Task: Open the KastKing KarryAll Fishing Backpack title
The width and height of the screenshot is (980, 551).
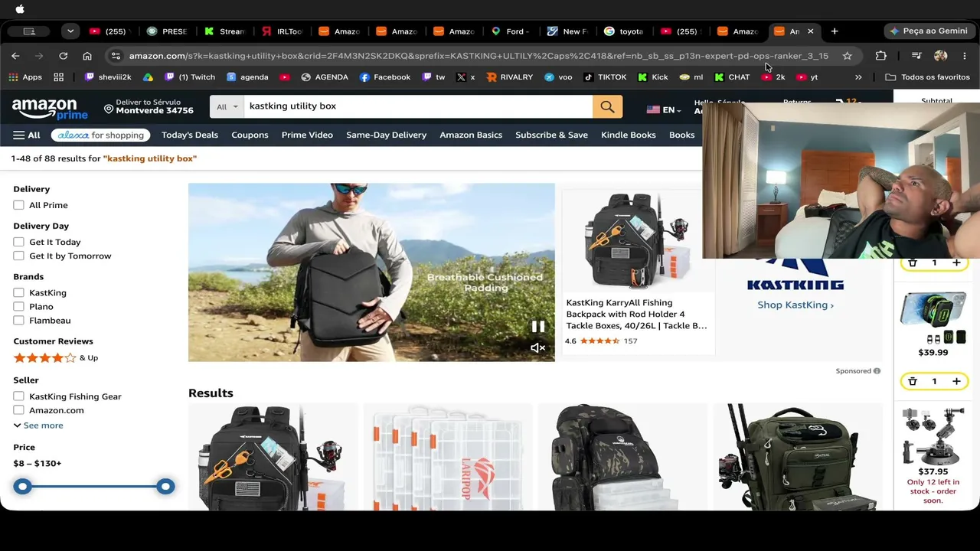Action: 636,315
